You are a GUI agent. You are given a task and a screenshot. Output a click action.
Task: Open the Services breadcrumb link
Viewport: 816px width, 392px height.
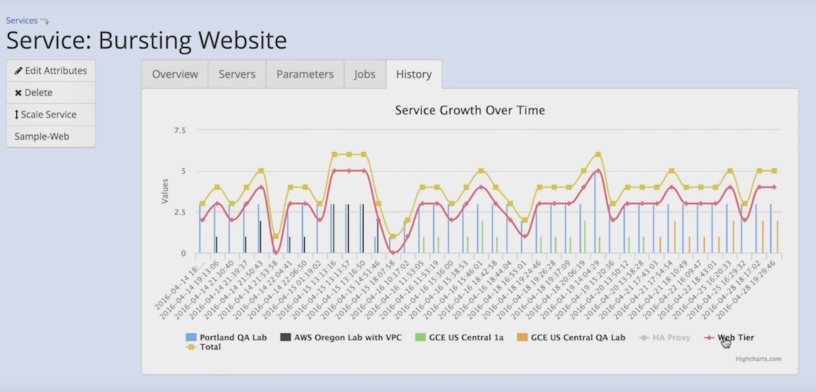22,21
